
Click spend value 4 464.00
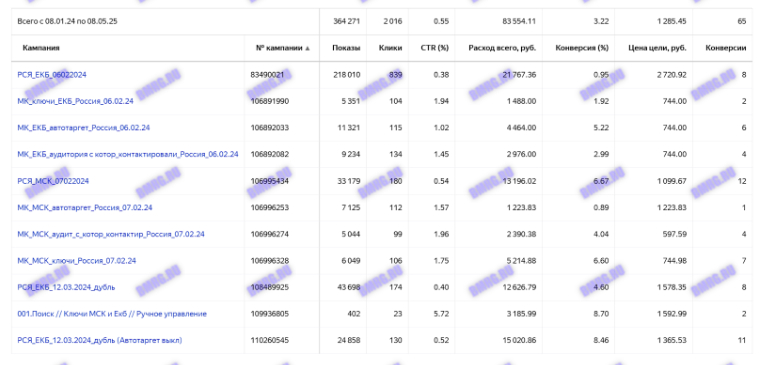[x=522, y=128]
